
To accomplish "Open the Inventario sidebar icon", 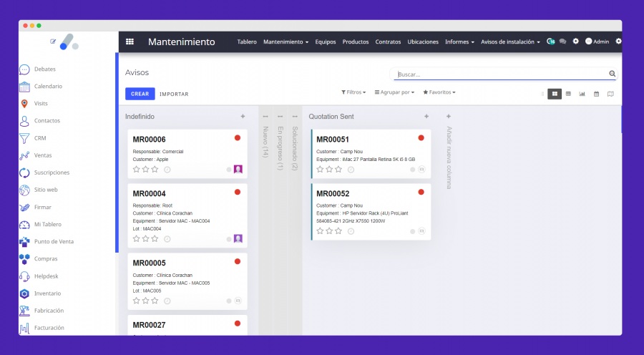I will [x=24, y=293].
